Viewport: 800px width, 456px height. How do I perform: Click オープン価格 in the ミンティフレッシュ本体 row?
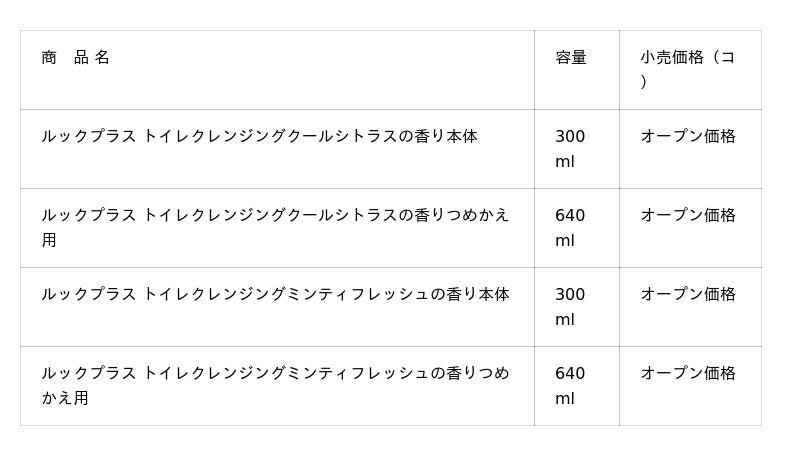click(x=688, y=294)
